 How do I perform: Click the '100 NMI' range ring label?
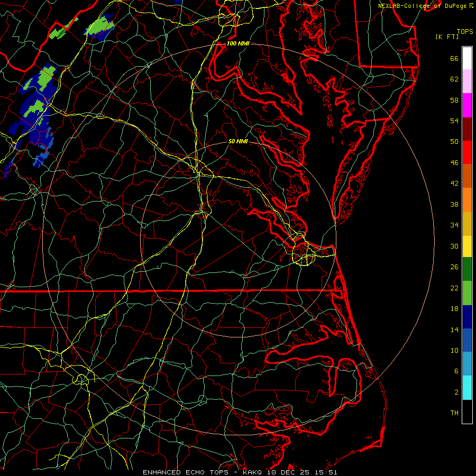238,43
